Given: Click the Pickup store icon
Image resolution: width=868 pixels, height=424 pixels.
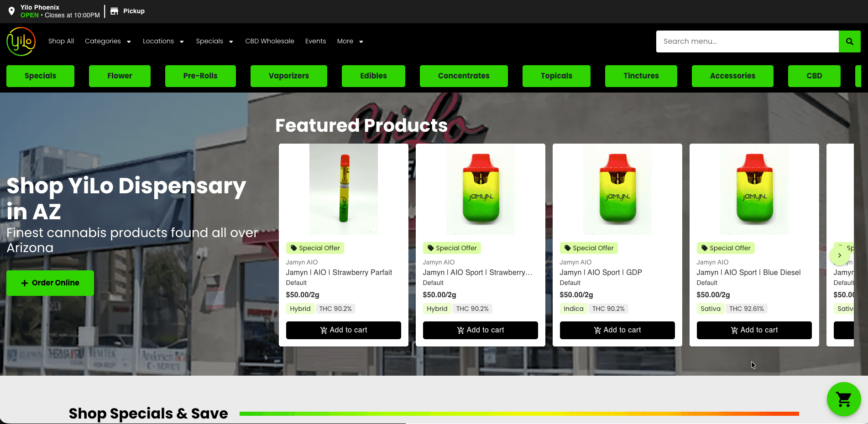Looking at the screenshot, I should pos(115,11).
